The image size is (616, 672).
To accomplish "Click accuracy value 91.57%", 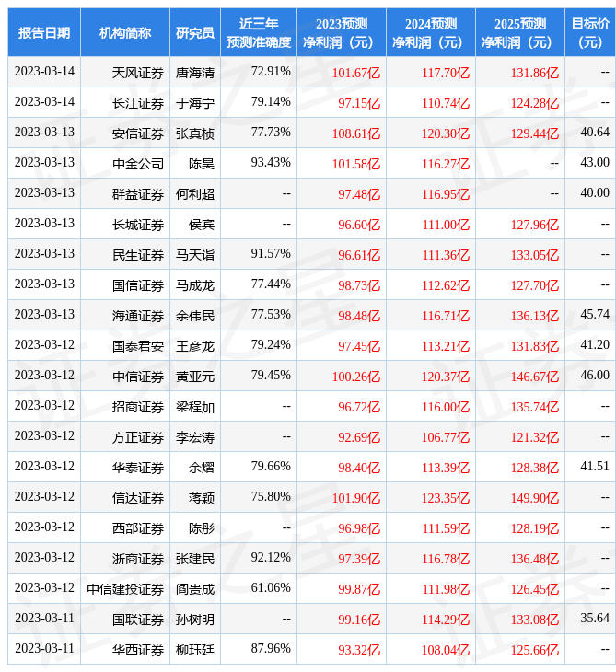I will (x=271, y=254).
